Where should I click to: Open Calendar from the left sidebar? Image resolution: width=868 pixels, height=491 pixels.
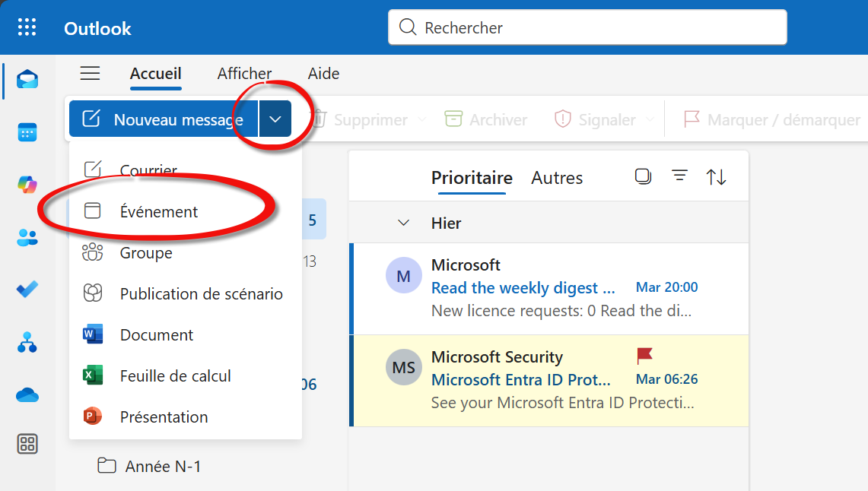(27, 132)
